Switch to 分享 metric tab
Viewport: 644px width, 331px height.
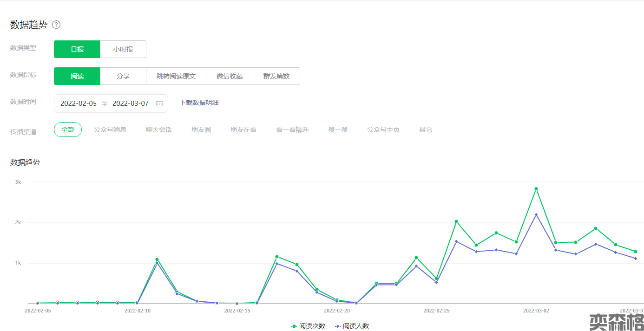click(123, 76)
